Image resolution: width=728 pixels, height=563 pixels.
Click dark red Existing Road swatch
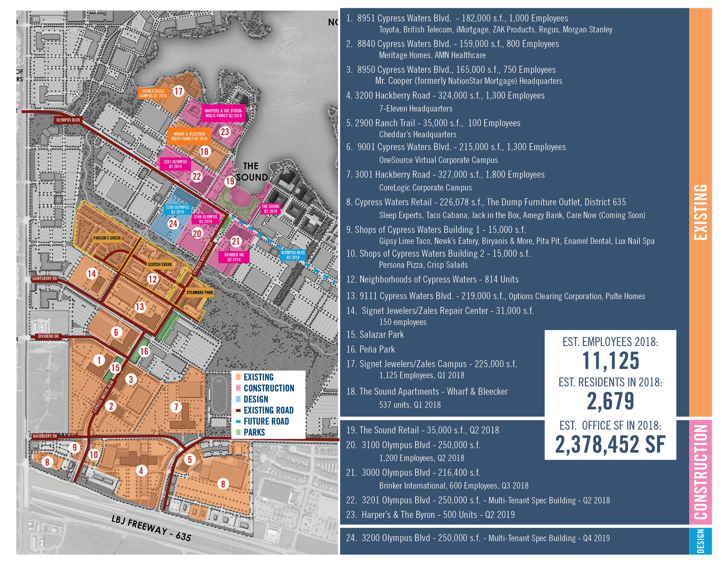238,410
